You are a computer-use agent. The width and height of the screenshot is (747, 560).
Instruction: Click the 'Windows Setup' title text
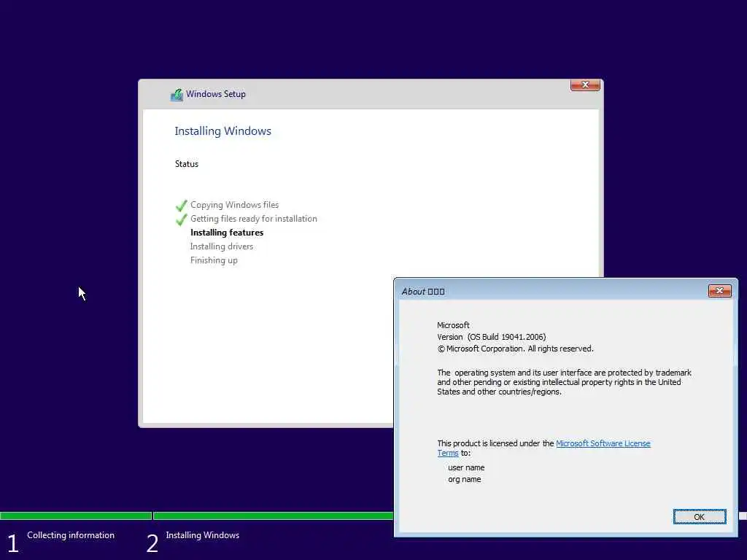pyautogui.click(x=216, y=94)
